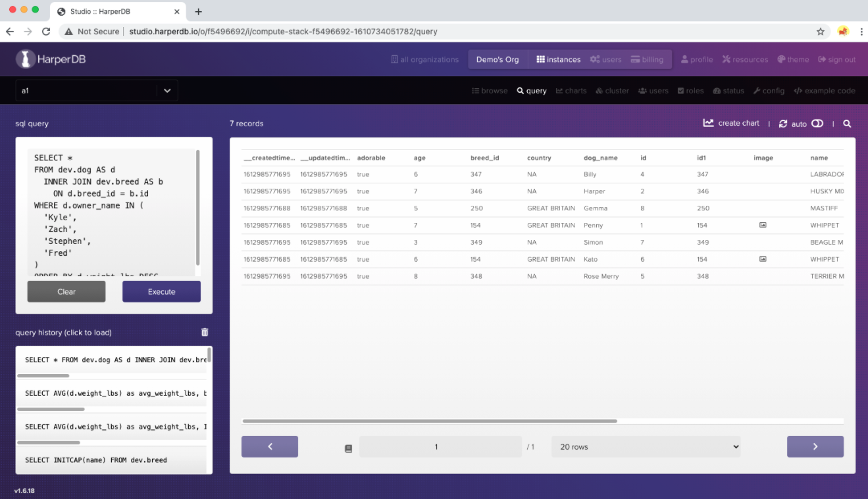Open the cluster configuration panel
868x499 pixels.
tap(612, 91)
